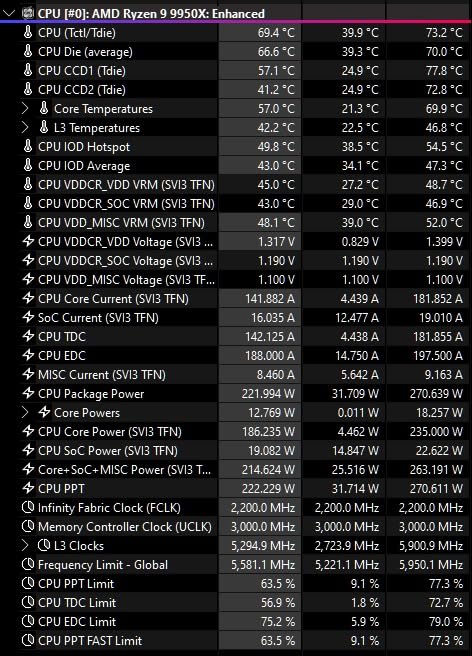This screenshot has width=472, height=656.
Task: Click the 77.8 °C maximum value for CCD1
Action: click(444, 71)
